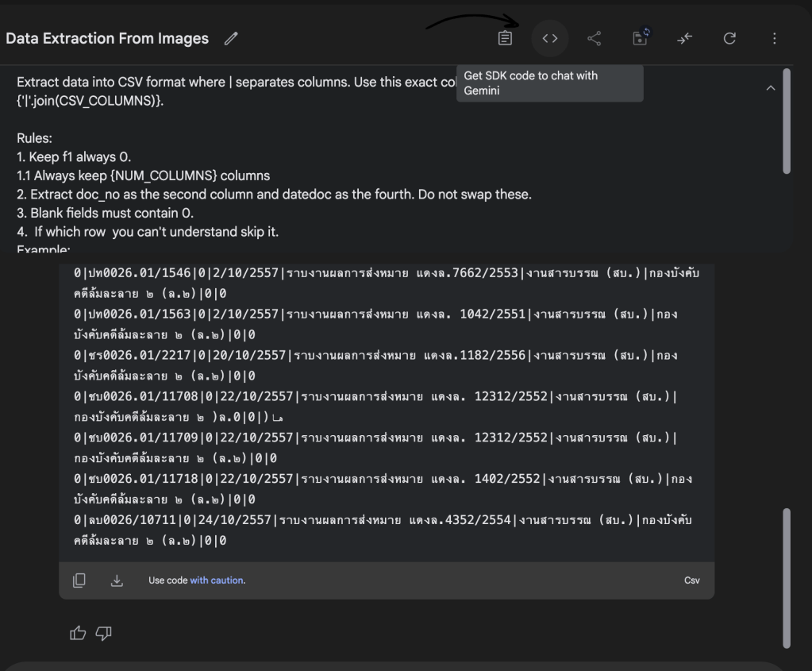Give the response a thumbs up
This screenshot has width=812, height=671.
(x=78, y=632)
